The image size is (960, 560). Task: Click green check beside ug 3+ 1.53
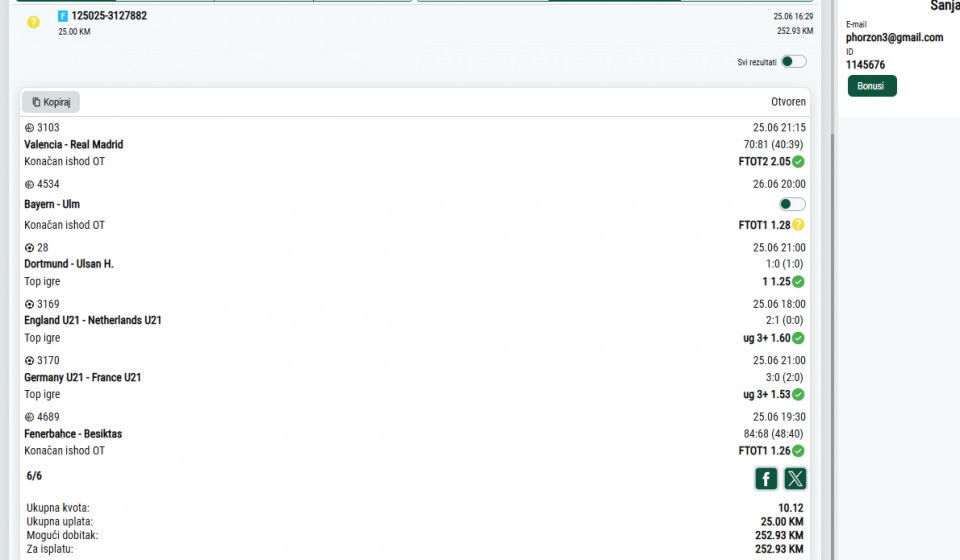798,394
